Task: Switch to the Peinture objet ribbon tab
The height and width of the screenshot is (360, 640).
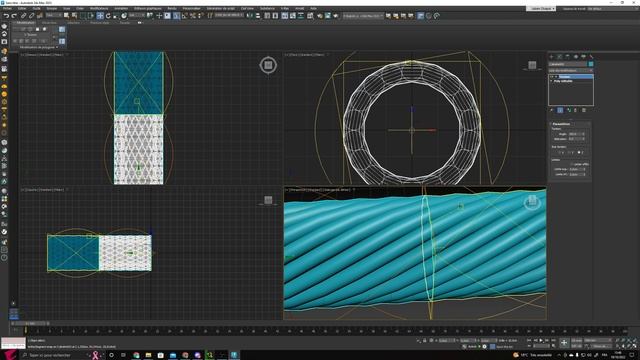Action: coord(100,23)
